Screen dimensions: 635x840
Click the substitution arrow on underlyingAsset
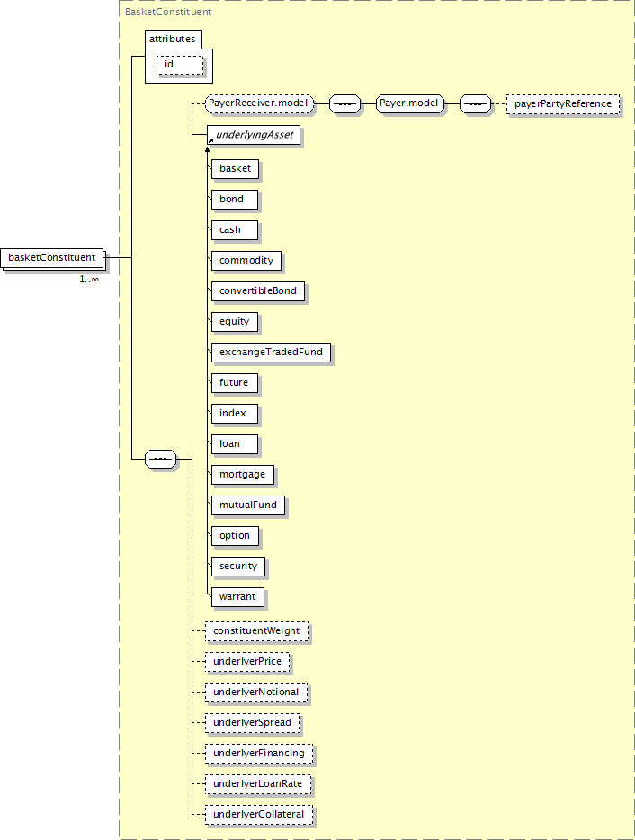210,141
